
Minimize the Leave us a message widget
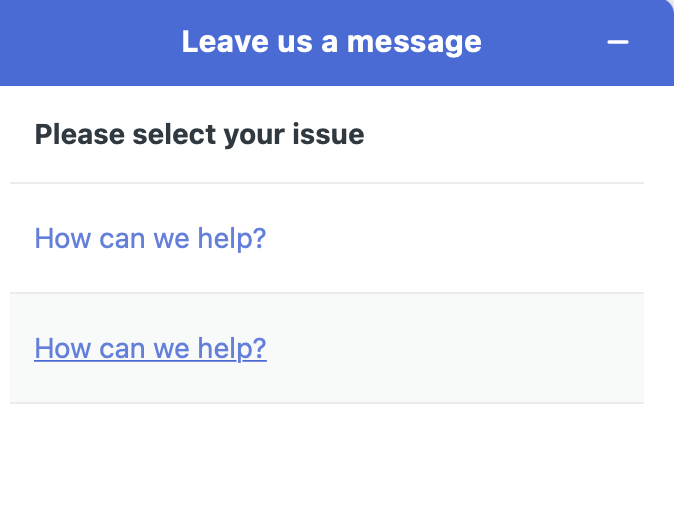[618, 42]
